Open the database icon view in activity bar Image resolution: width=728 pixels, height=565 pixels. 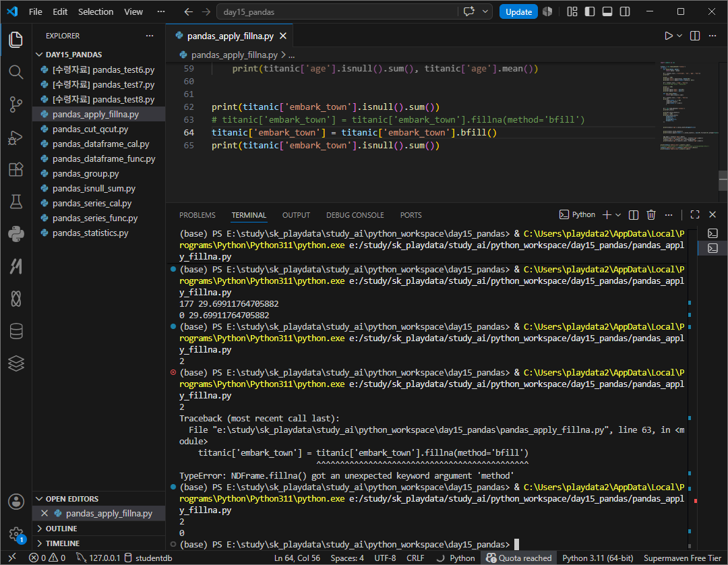[16, 331]
